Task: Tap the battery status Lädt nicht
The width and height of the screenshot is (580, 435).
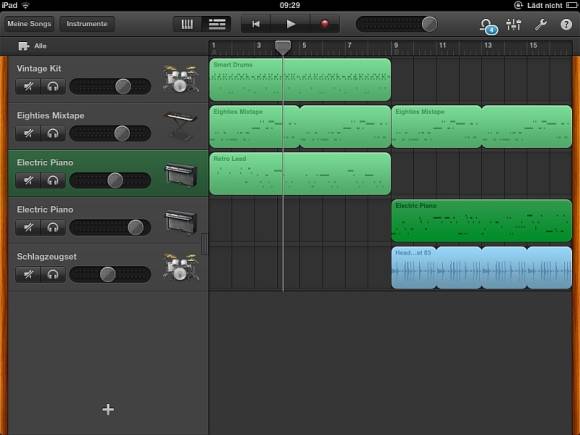Action: pyautogui.click(x=544, y=5)
